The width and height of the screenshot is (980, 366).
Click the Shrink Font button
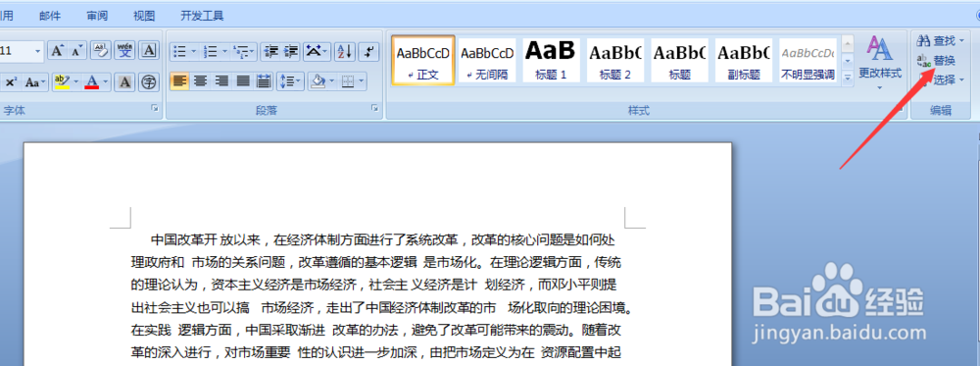tap(75, 51)
